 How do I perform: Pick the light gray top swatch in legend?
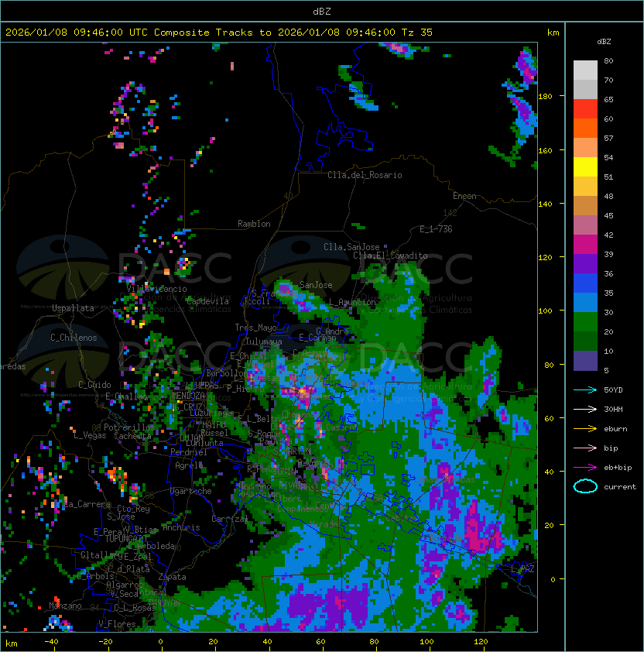[585, 70]
